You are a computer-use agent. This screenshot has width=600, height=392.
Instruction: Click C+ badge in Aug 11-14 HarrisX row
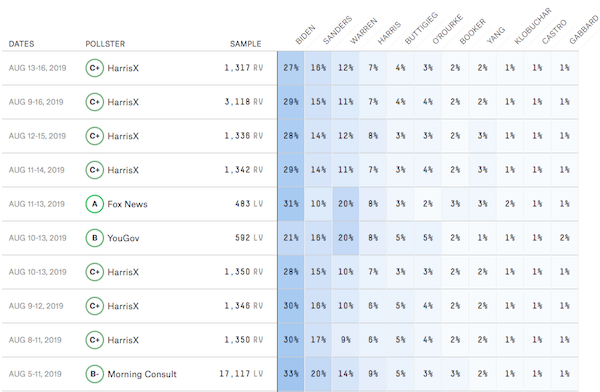tap(95, 170)
